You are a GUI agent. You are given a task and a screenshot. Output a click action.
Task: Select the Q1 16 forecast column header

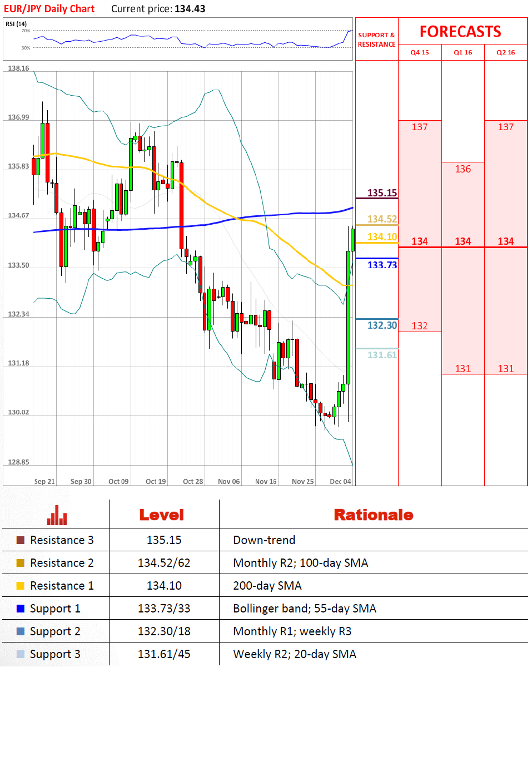pos(463,52)
